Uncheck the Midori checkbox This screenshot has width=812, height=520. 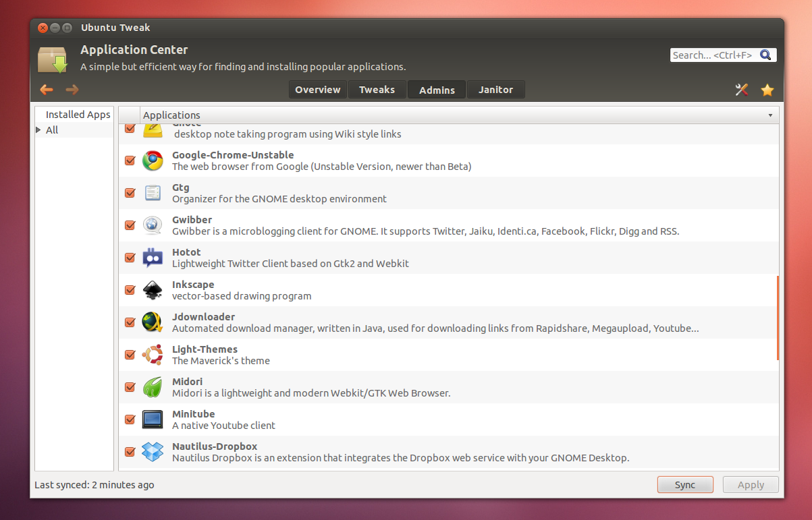130,387
